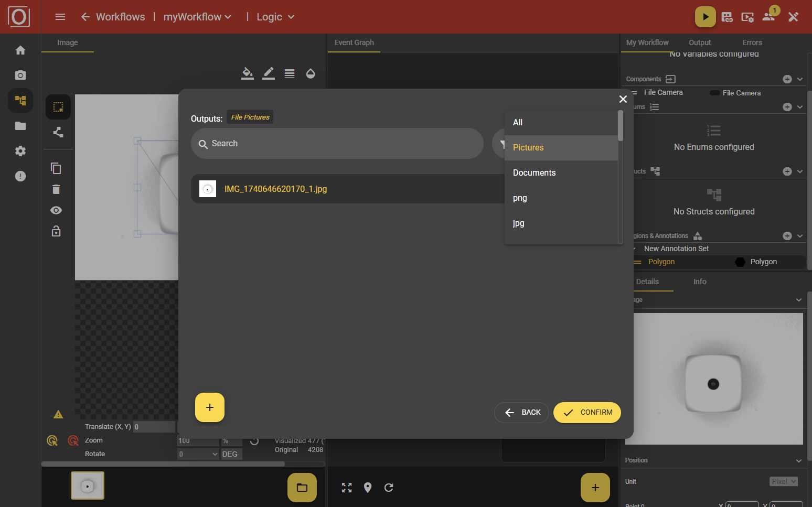812x507 pixels.
Task: Click the trash delete icon
Action: 56,189
